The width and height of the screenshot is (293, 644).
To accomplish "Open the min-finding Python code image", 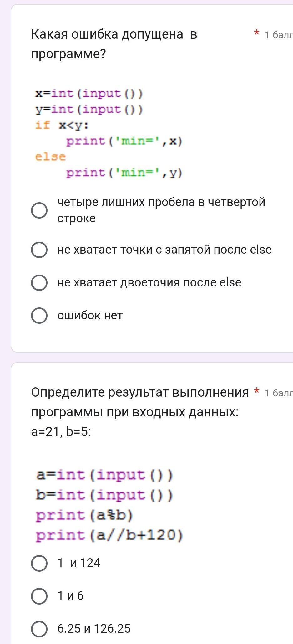I will [x=109, y=133].
